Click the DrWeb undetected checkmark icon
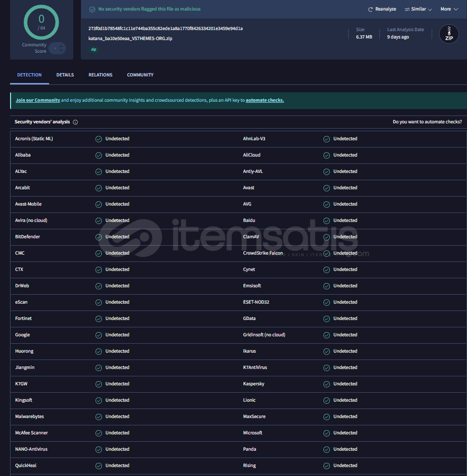This screenshot has width=467, height=476. 99,286
